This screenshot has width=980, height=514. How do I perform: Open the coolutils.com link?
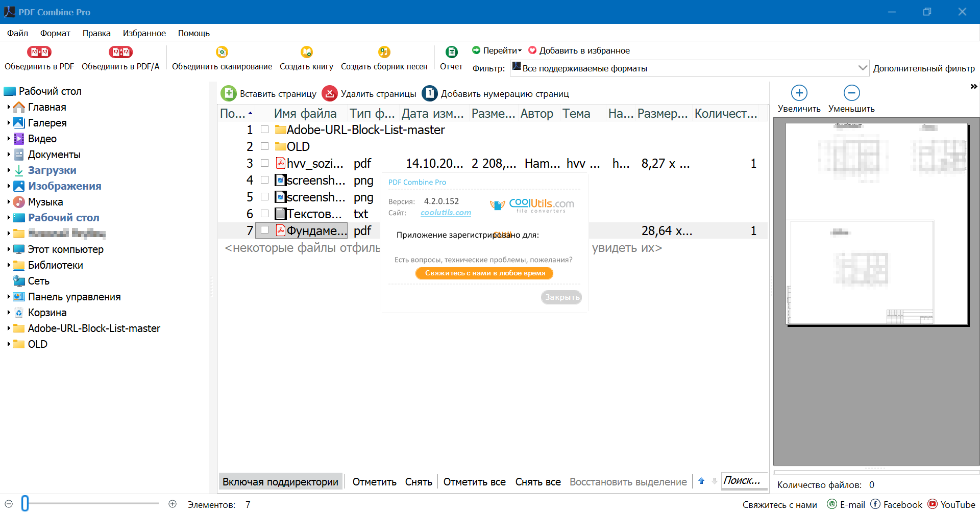[446, 213]
